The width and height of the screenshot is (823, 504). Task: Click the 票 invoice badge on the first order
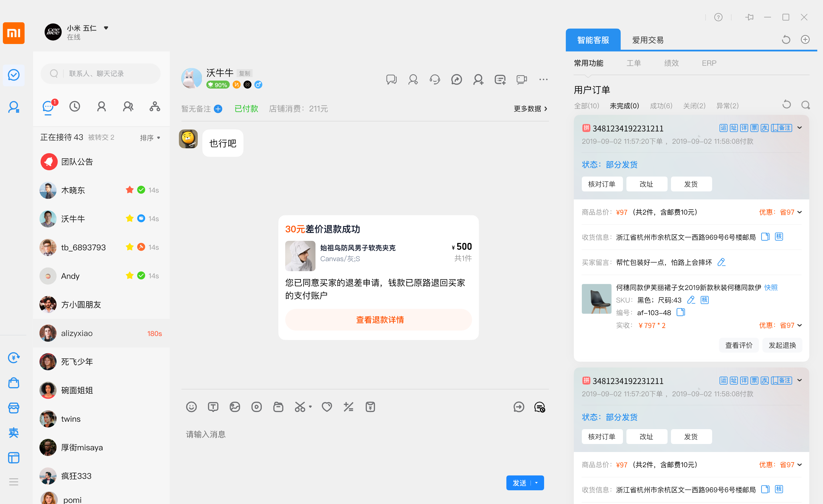pos(754,128)
